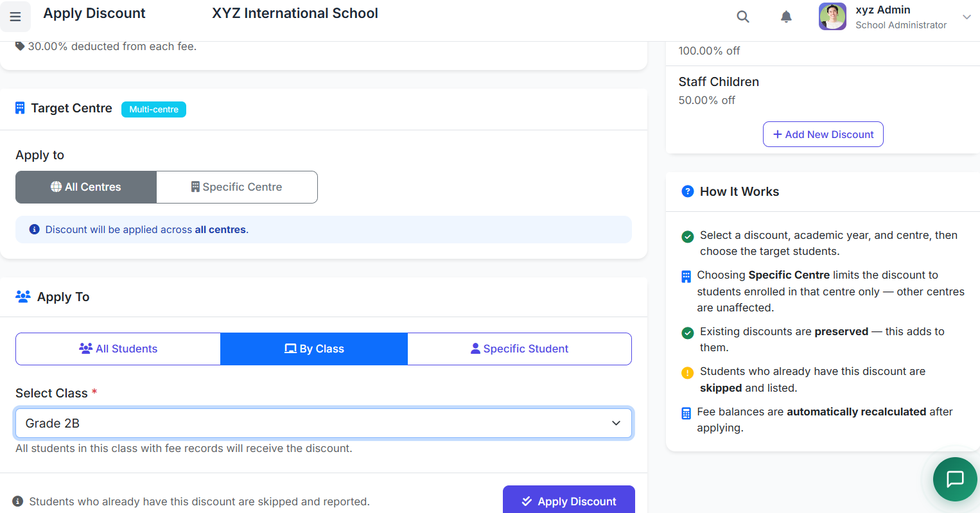The height and width of the screenshot is (513, 980).
Task: Open the hamburger sidebar menu
Action: click(x=15, y=17)
